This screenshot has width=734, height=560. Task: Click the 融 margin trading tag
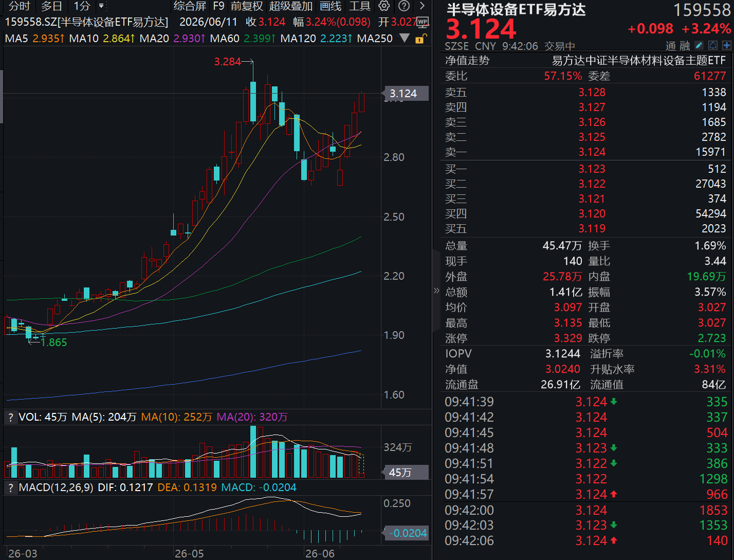point(685,46)
